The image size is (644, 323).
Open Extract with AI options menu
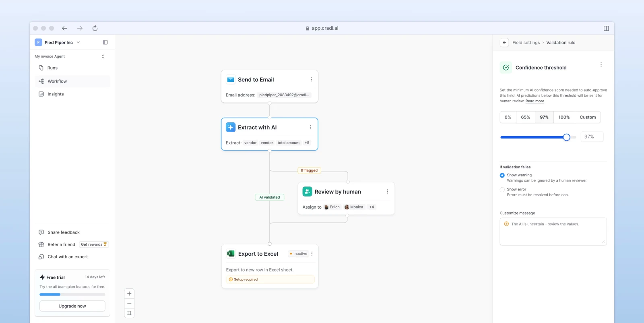[x=311, y=127]
